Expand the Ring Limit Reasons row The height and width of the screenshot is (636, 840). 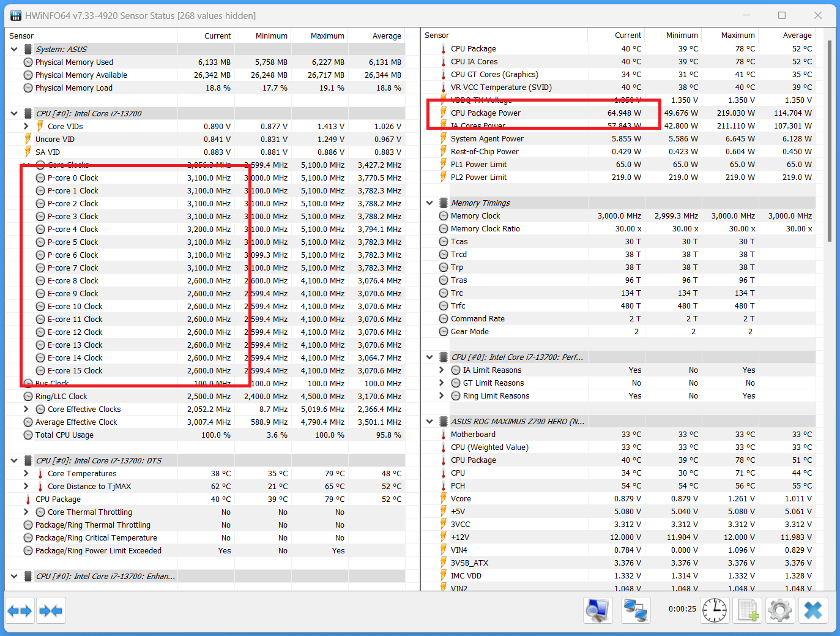click(442, 395)
